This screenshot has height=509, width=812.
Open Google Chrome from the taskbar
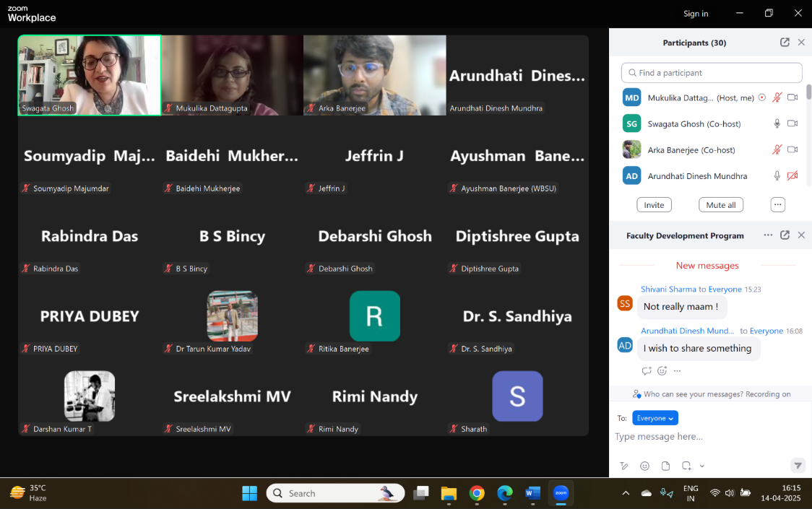(477, 493)
